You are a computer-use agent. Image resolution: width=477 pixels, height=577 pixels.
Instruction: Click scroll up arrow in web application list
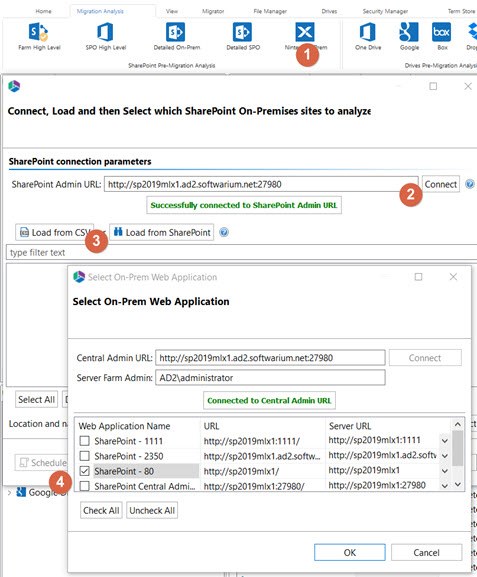point(457,424)
